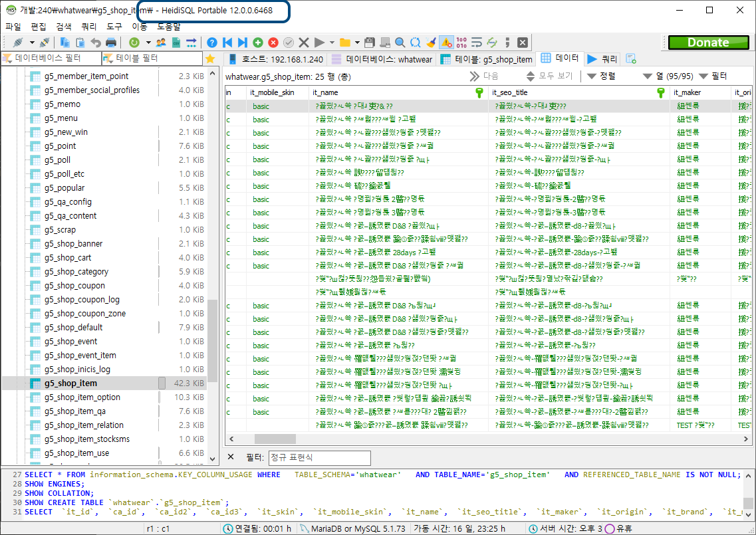Image resolution: width=756 pixels, height=535 pixels.
Task: Click the cancel editing X icon
Action: [304, 43]
